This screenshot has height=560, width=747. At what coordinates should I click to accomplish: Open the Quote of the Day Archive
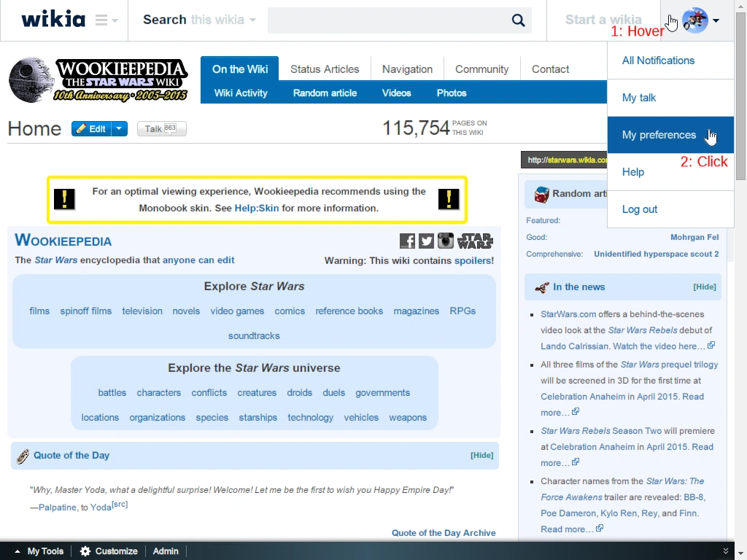(444, 532)
